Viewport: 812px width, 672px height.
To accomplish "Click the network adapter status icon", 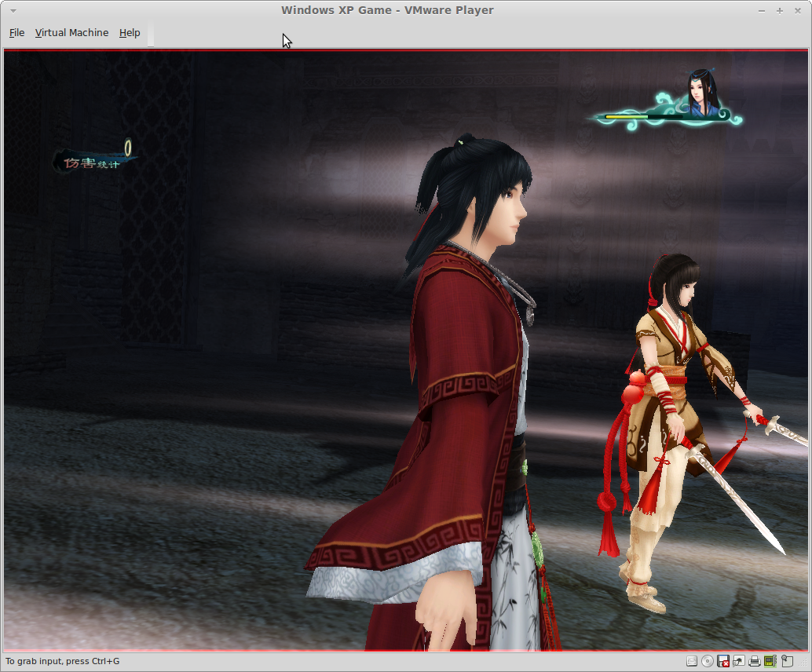I will (x=738, y=661).
